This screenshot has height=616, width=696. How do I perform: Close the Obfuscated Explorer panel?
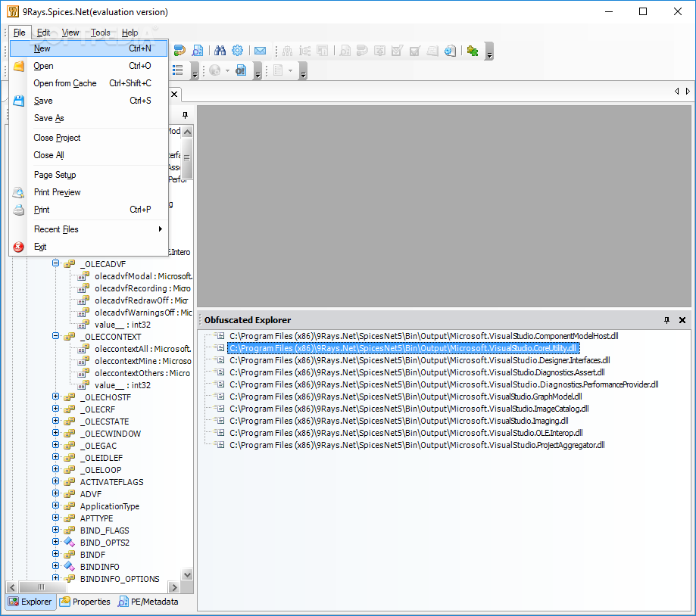682,320
